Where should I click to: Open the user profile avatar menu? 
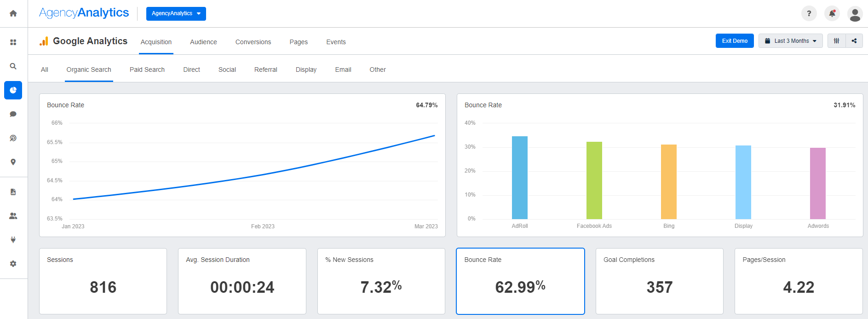click(x=855, y=14)
